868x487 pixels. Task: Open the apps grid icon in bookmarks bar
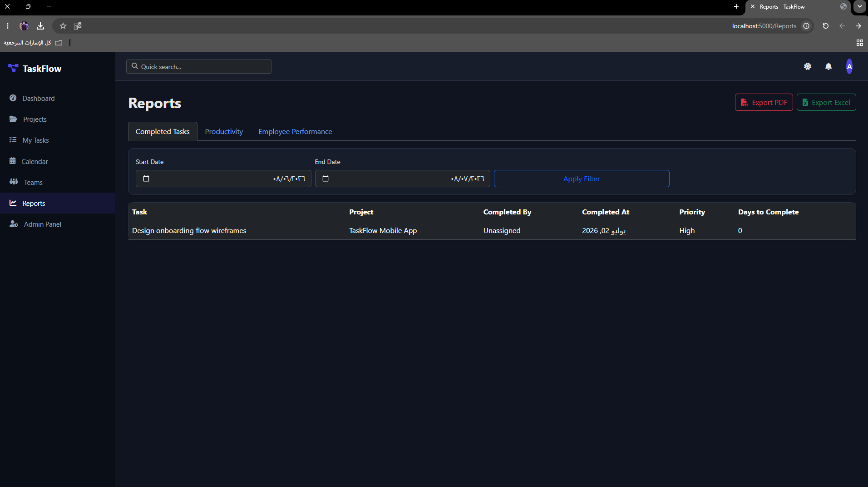(x=860, y=43)
